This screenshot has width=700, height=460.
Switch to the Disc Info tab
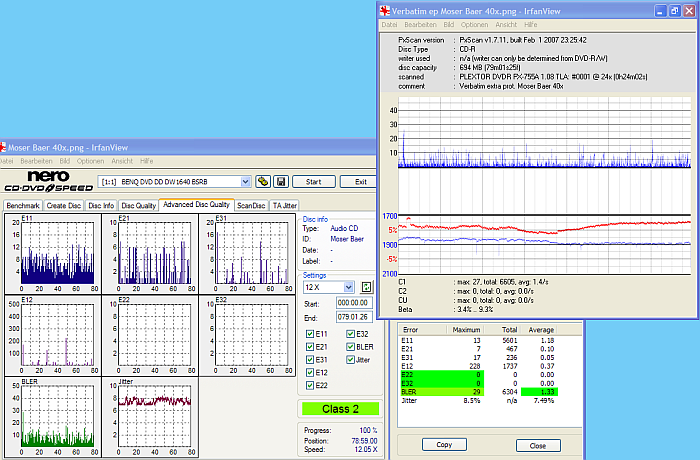(x=101, y=205)
